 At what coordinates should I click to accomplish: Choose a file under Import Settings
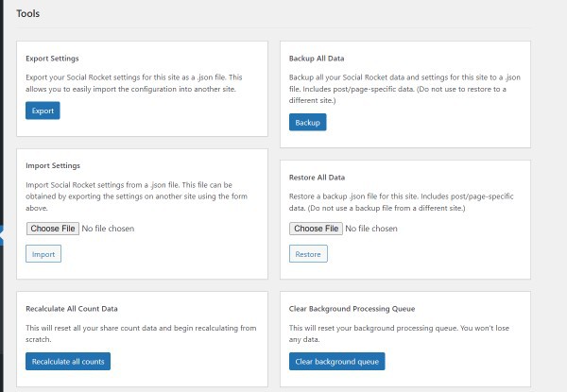[x=53, y=229]
